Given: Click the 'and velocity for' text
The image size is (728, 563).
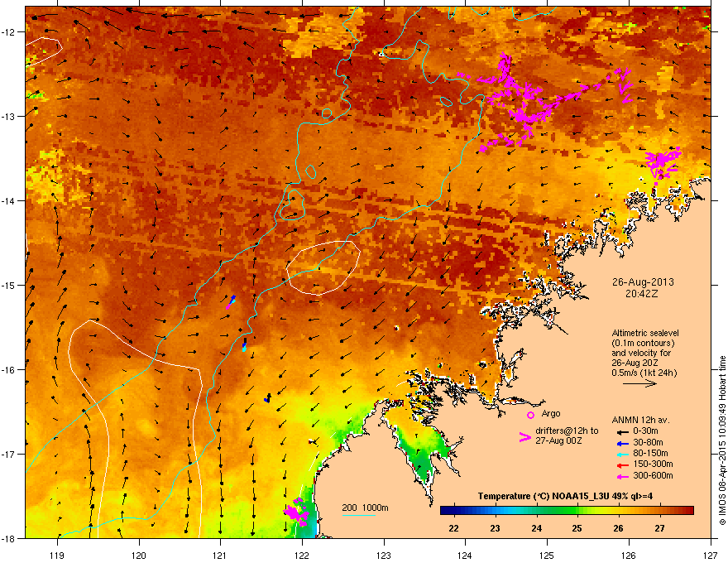Looking at the screenshot, I should click(x=641, y=353).
